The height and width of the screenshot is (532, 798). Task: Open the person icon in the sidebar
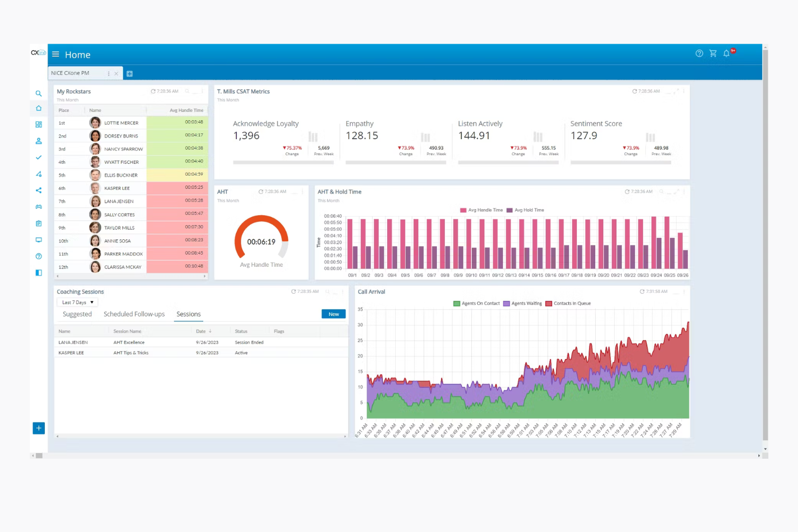39,141
